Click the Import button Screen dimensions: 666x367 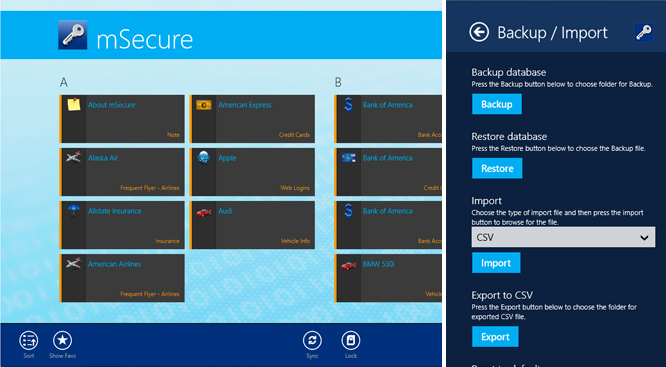click(x=496, y=263)
